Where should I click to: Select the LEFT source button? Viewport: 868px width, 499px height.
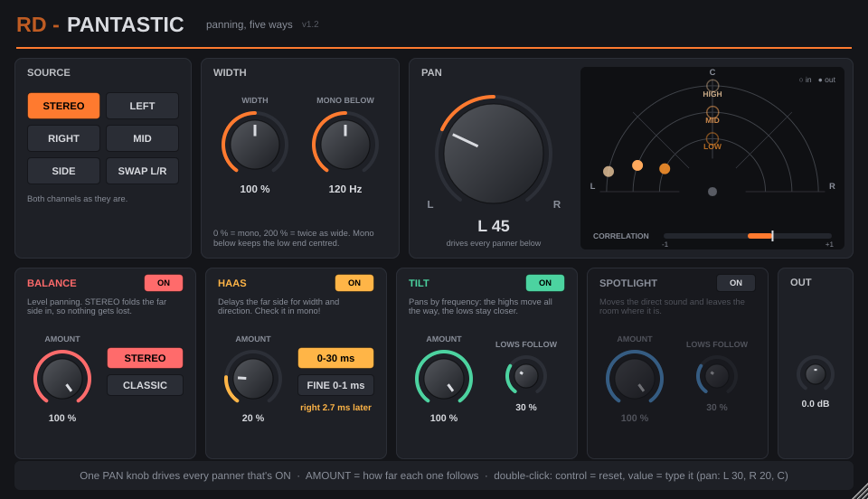click(x=142, y=106)
